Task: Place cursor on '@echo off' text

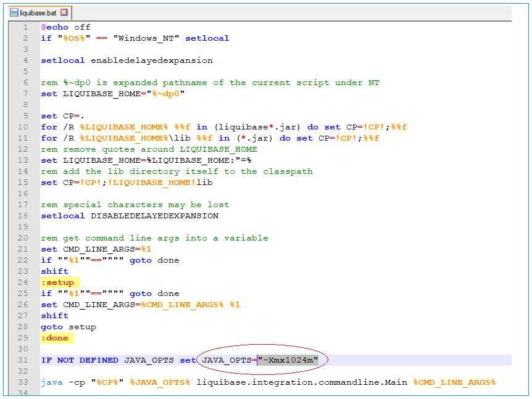Action: (65, 27)
